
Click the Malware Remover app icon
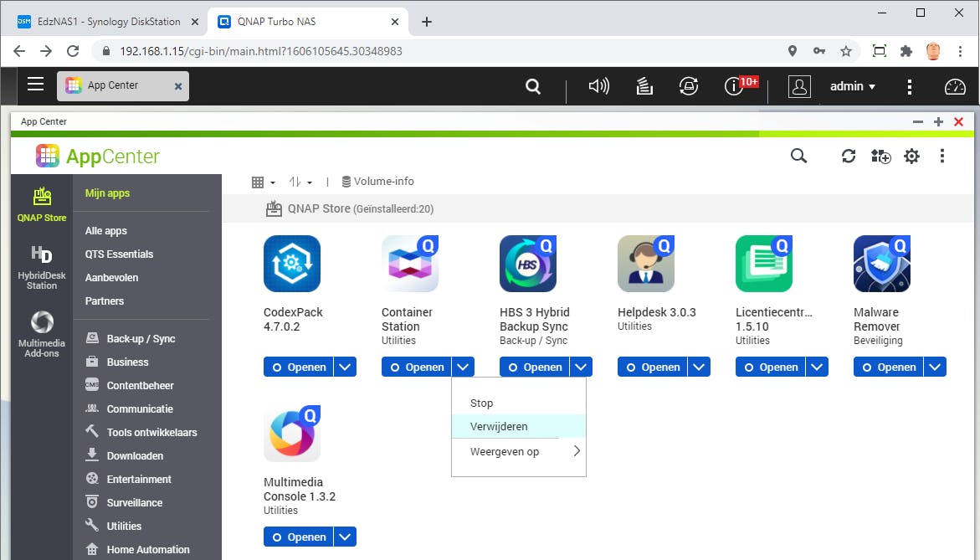click(882, 263)
